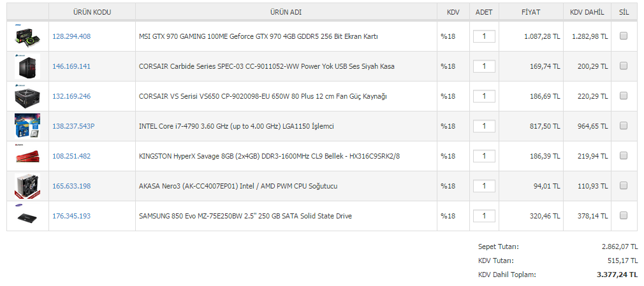Check the delete box for MSI GTX 970
Screen dimensions: 644x286
coord(624,36)
